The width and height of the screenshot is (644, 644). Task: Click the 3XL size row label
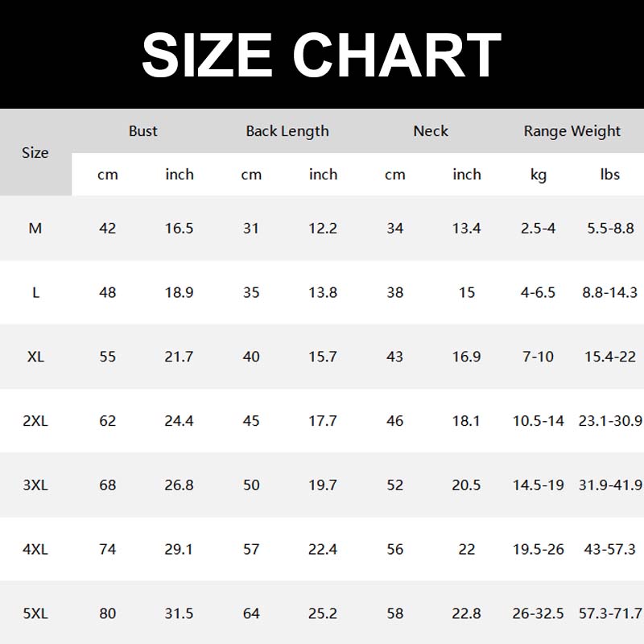35,485
